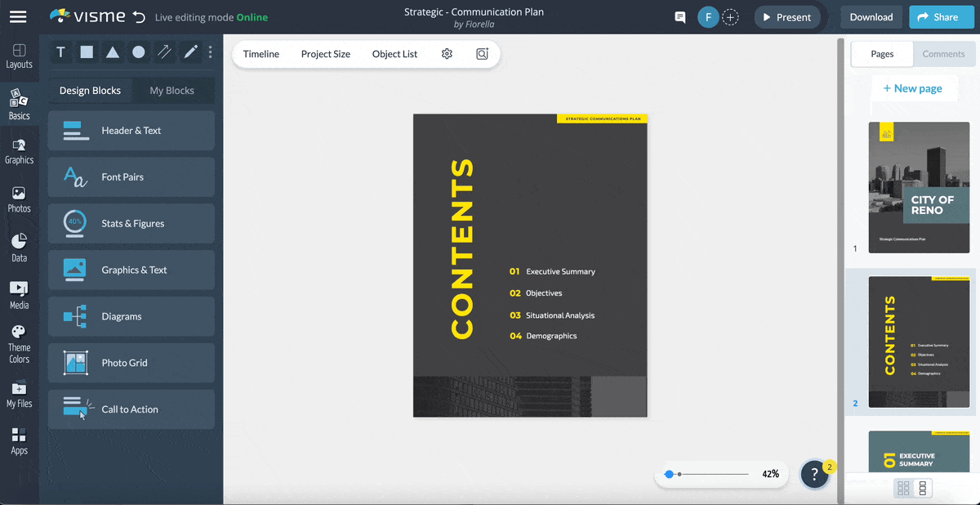
Task: Open the Object List panel
Action: (394, 54)
